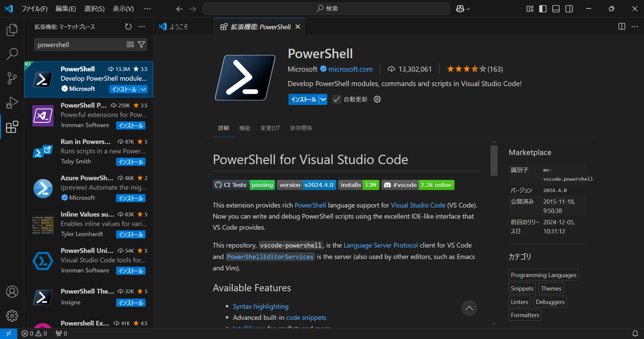
Task: Select the Search icon in activity bar
Action: tap(12, 54)
